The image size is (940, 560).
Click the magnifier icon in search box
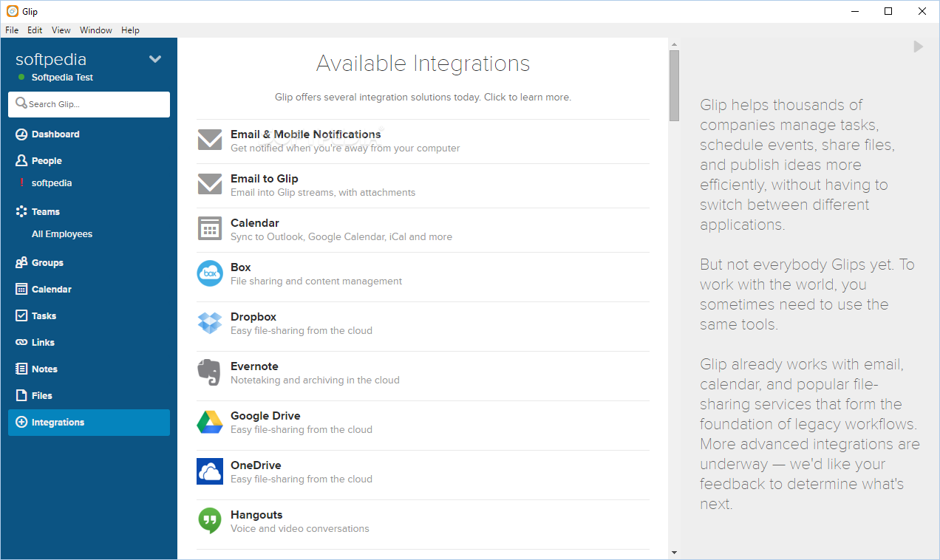coord(21,103)
